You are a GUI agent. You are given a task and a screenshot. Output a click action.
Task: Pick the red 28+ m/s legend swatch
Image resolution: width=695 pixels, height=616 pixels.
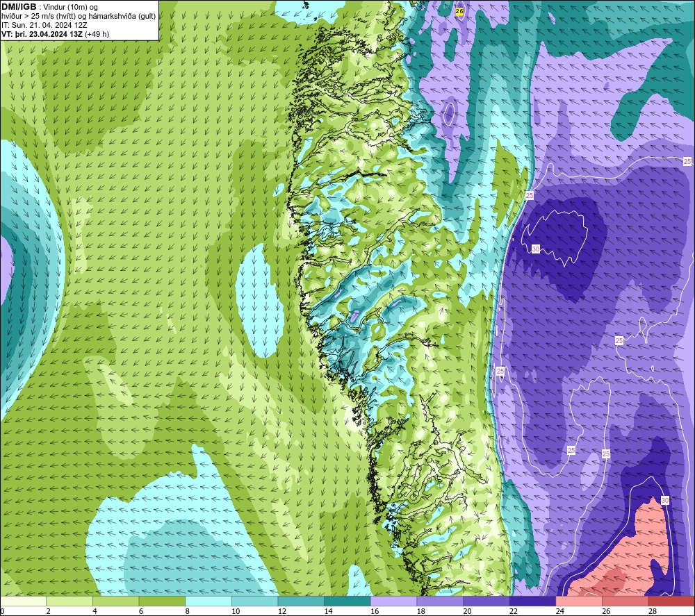coord(671,601)
